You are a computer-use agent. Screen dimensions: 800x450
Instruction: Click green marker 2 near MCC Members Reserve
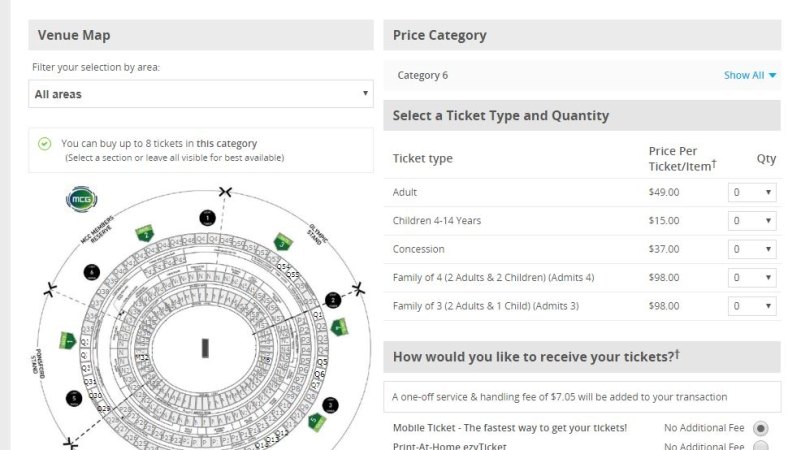(144, 233)
